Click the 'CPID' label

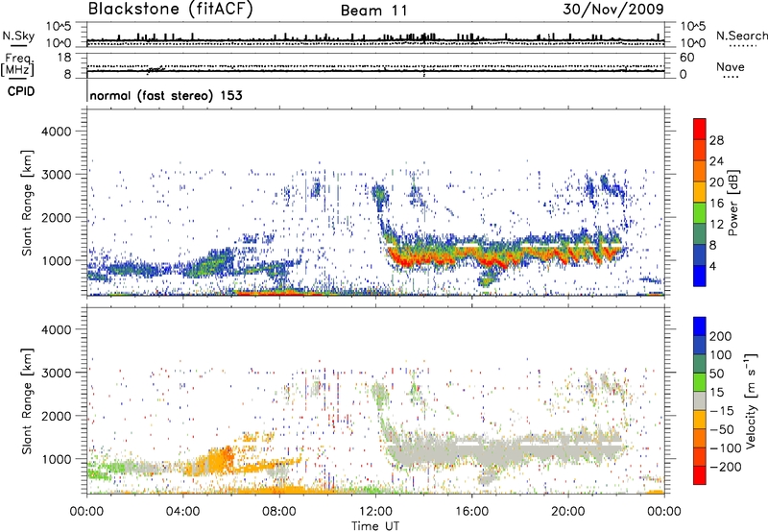[x=21, y=91]
